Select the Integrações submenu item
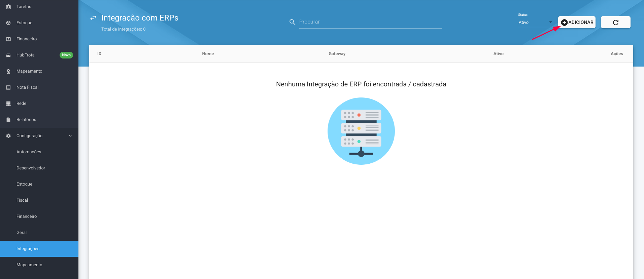Image resolution: width=644 pixels, height=279 pixels. (x=39, y=249)
